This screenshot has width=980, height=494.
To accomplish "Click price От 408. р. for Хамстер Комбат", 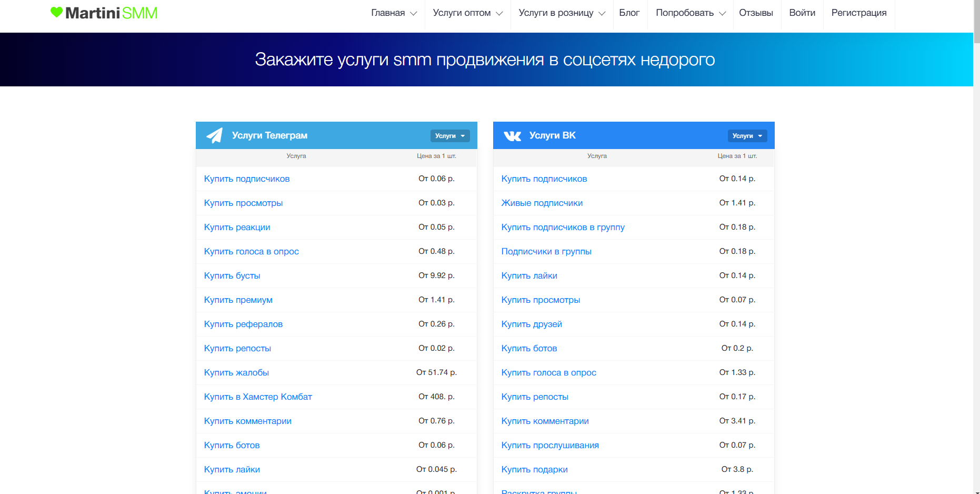I will [436, 397].
